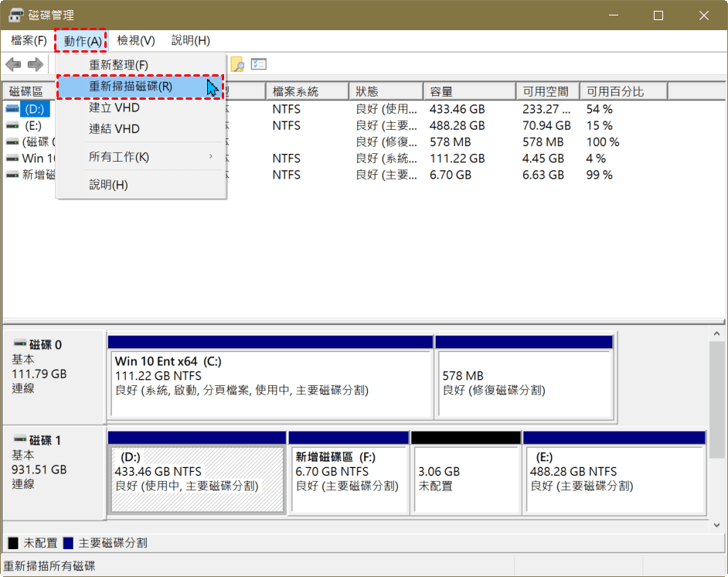Select the (E:) 488.28 GB partition block

614,472
